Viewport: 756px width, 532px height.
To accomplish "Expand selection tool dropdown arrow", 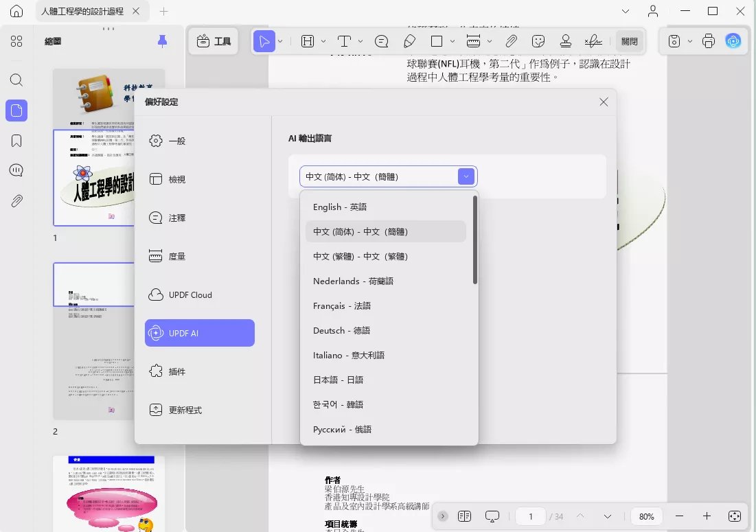I will tap(280, 41).
